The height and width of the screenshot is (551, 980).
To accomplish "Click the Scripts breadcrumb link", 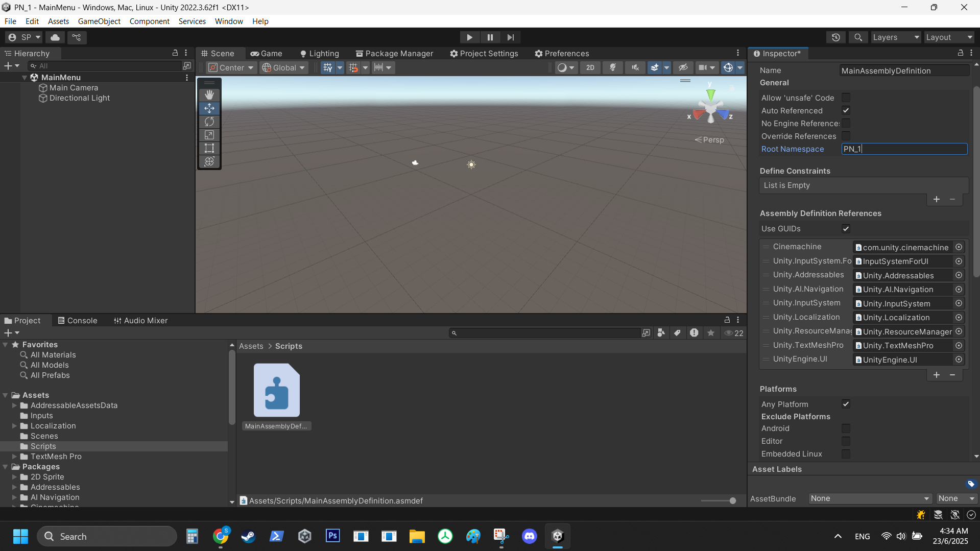I will click(289, 346).
